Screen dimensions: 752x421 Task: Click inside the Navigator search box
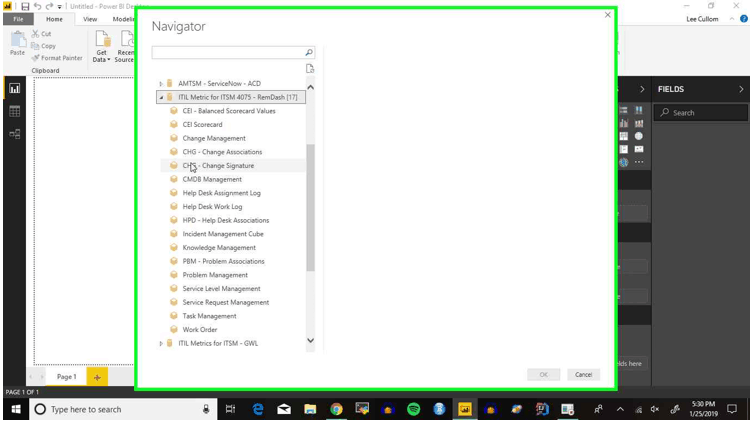pyautogui.click(x=228, y=52)
